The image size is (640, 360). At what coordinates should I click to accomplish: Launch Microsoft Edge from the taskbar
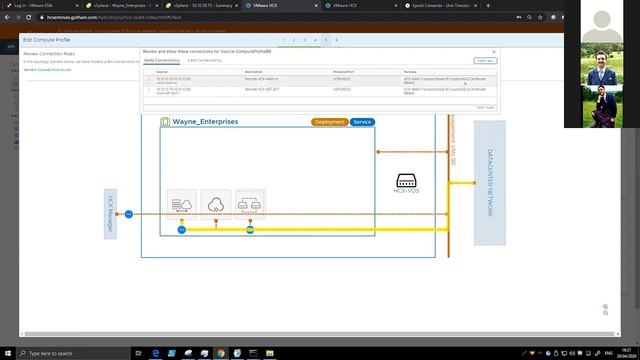coord(156,353)
